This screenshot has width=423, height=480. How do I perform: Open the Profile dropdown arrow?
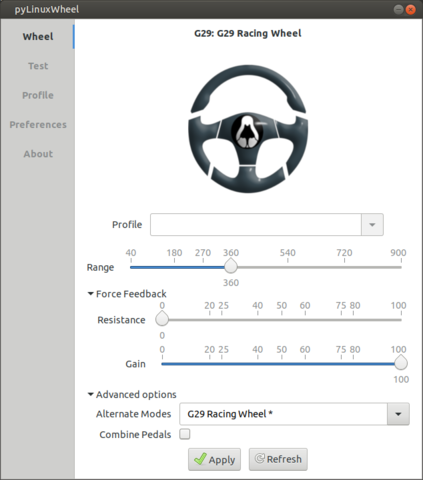(x=372, y=225)
